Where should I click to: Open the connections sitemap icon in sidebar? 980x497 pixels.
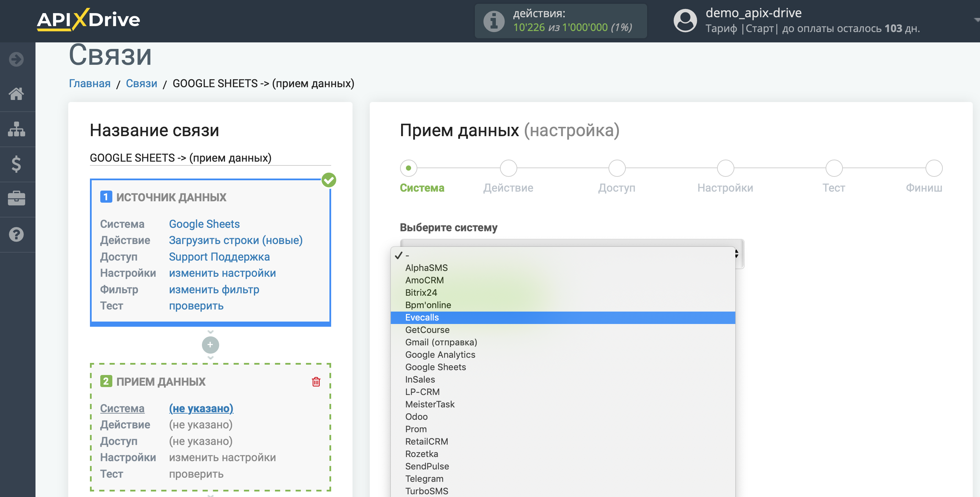click(x=16, y=129)
